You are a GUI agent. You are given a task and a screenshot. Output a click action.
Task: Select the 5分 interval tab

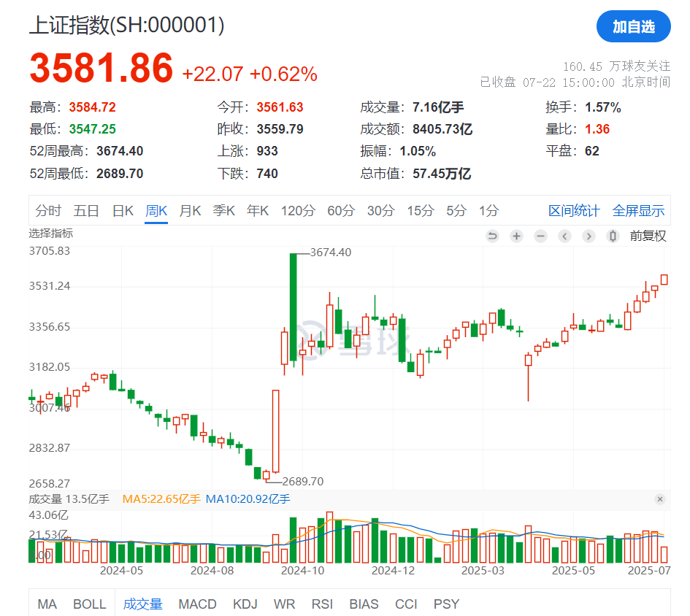[456, 211]
